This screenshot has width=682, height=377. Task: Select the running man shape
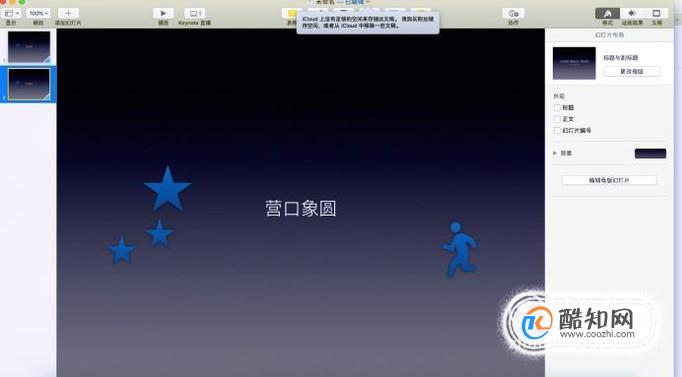(x=460, y=249)
